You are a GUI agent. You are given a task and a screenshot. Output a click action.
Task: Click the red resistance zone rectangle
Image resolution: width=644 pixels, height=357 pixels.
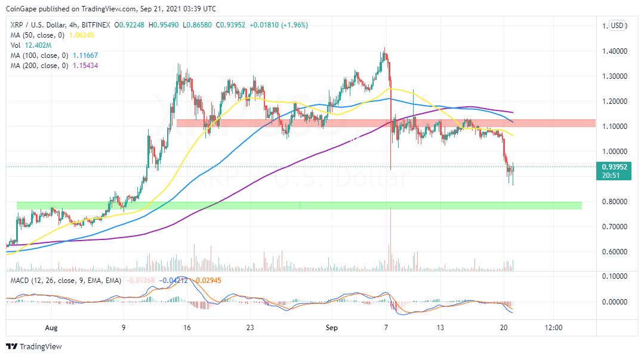click(x=386, y=123)
